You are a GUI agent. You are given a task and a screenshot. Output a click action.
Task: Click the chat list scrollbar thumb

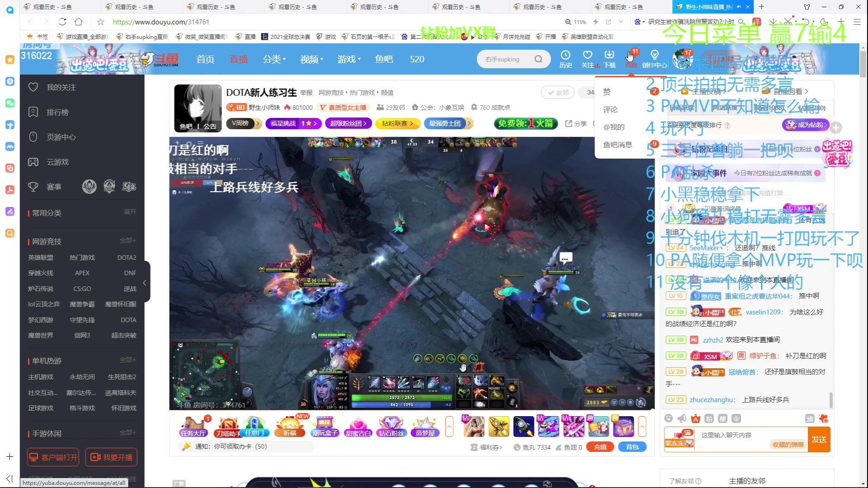point(831,400)
